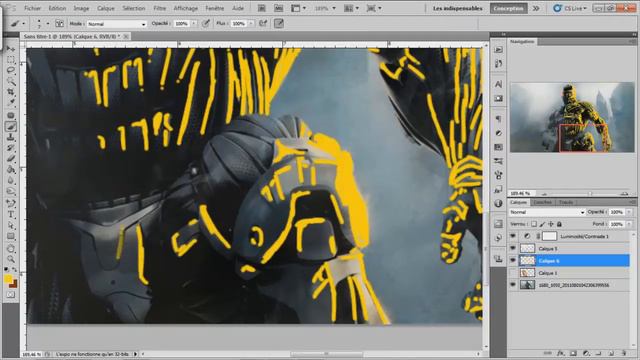
Task: Adjust the Navigator zoom slider
Action: pyautogui.click(x=590, y=193)
